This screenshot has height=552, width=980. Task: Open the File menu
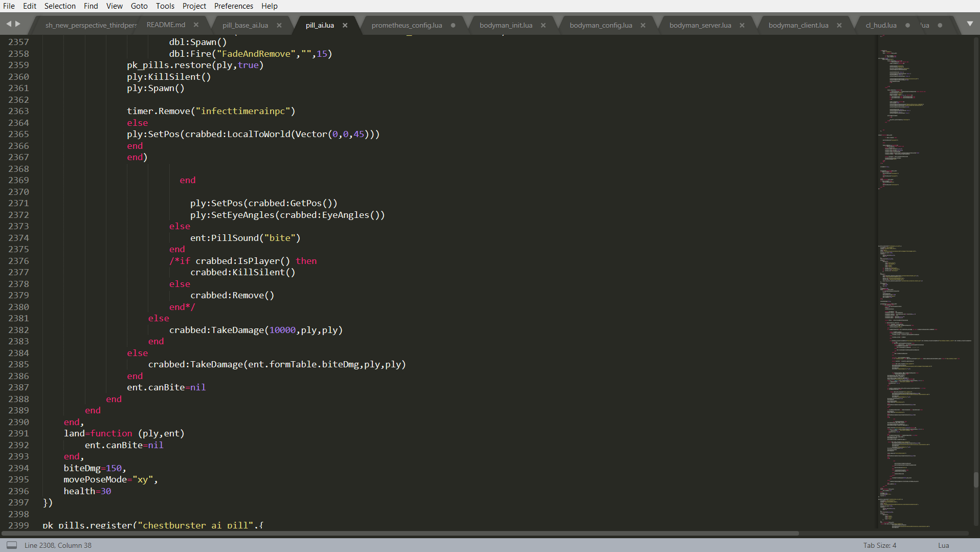tap(9, 6)
